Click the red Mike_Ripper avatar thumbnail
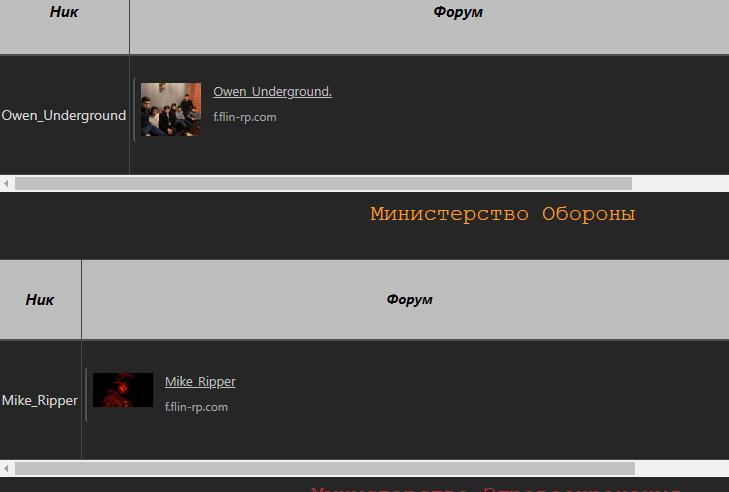The height and width of the screenshot is (492, 729). 123,390
